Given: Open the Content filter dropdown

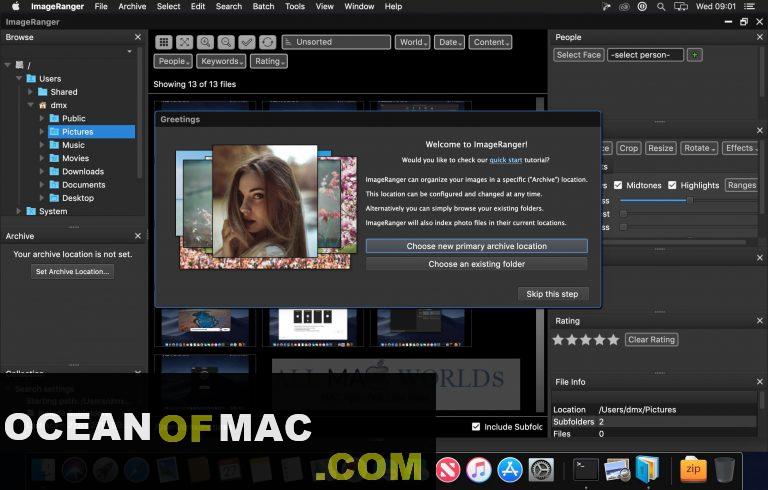Looking at the screenshot, I should coord(490,42).
